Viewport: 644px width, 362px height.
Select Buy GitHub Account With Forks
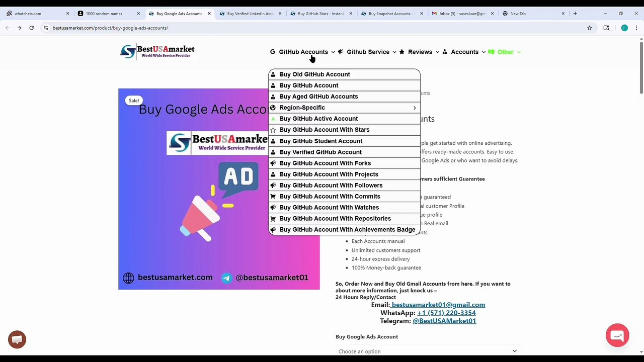coord(344,163)
